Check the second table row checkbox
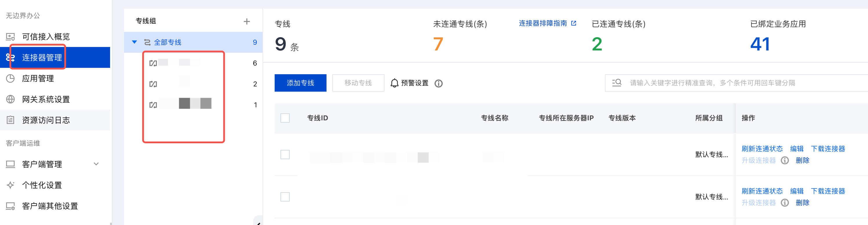This screenshot has width=868, height=225. pyautogui.click(x=285, y=197)
